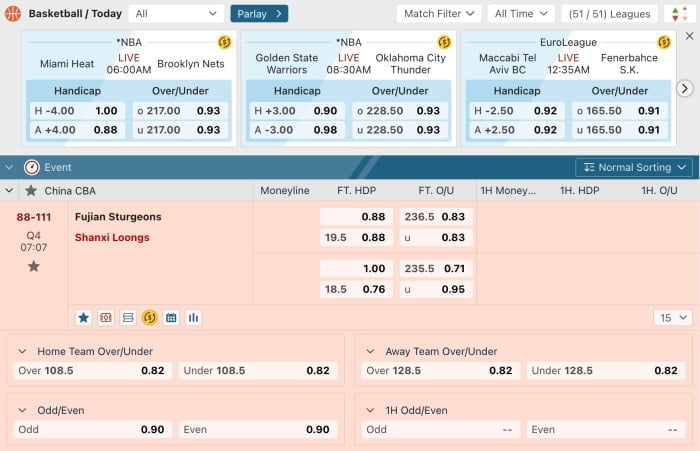Click the gold coin icon in match toolbar
The width and height of the screenshot is (700, 451).
(150, 317)
